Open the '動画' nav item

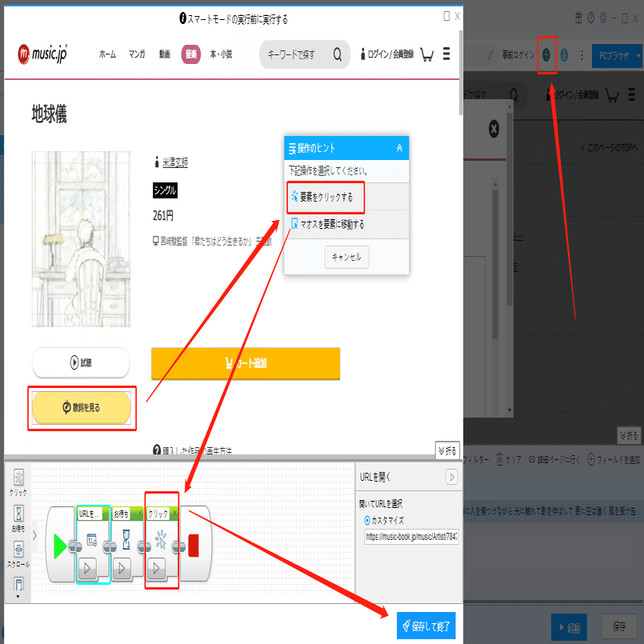point(165,54)
